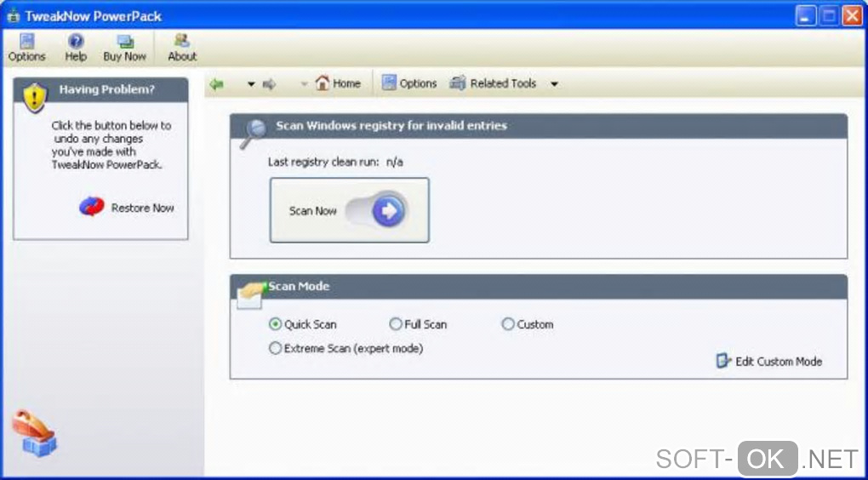Open the Help toolbar item
The width and height of the screenshot is (868, 480).
pyautogui.click(x=76, y=48)
